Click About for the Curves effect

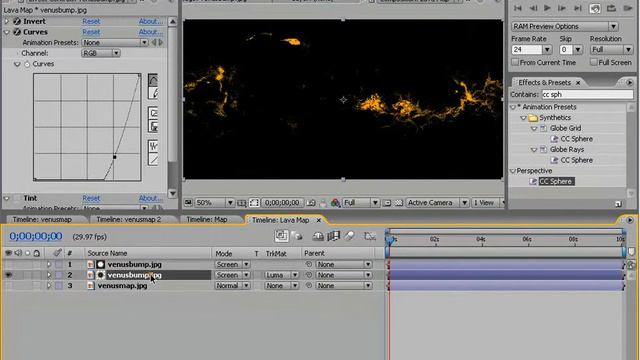point(151,32)
